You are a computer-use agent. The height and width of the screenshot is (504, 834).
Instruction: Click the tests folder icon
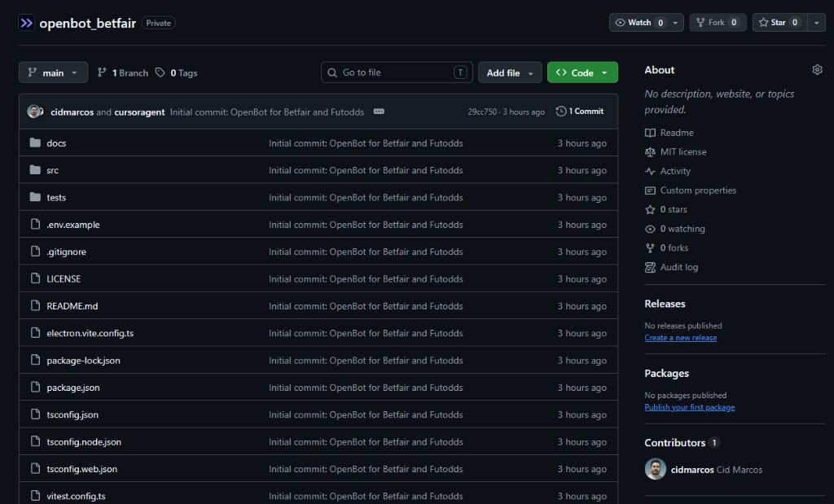pos(35,197)
